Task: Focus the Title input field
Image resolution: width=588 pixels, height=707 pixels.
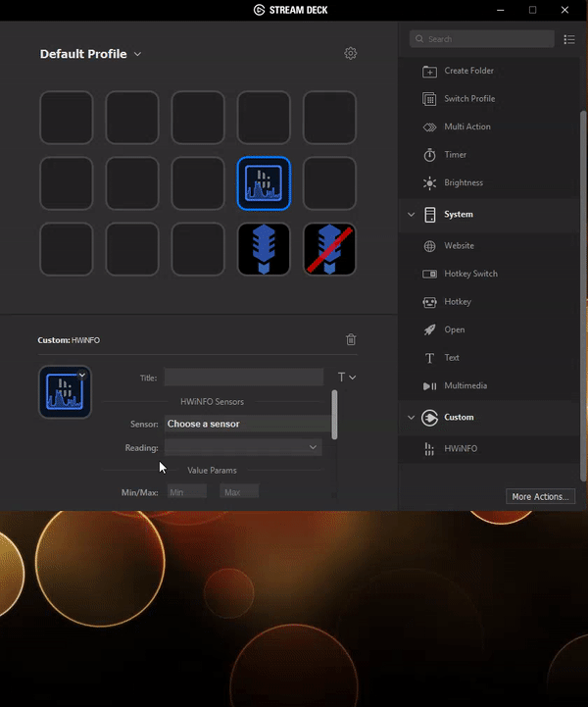Action: click(244, 378)
